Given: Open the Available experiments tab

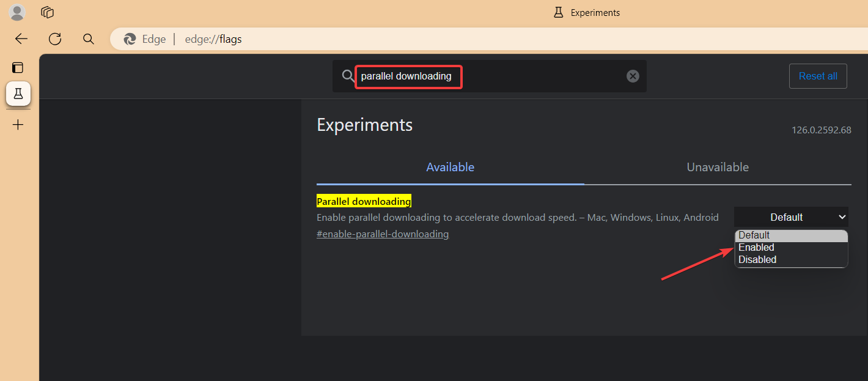Looking at the screenshot, I should (450, 166).
